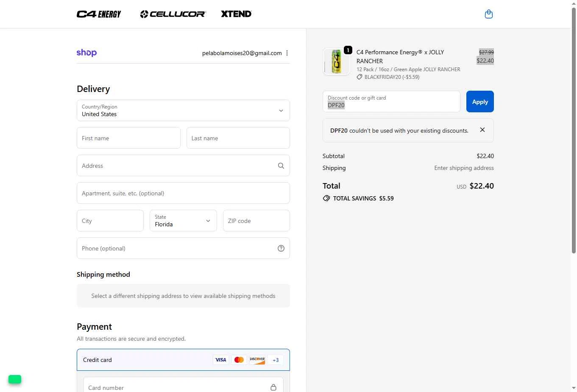Click the BLACKFRIDAY20 discount tag icon
Screen dimensions: 577x392
[x=360, y=77]
